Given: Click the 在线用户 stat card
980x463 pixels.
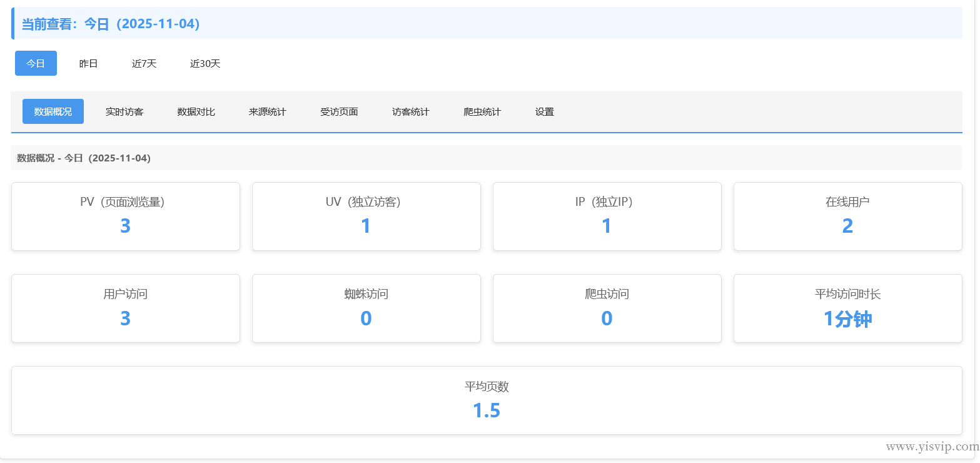Looking at the screenshot, I should (847, 216).
